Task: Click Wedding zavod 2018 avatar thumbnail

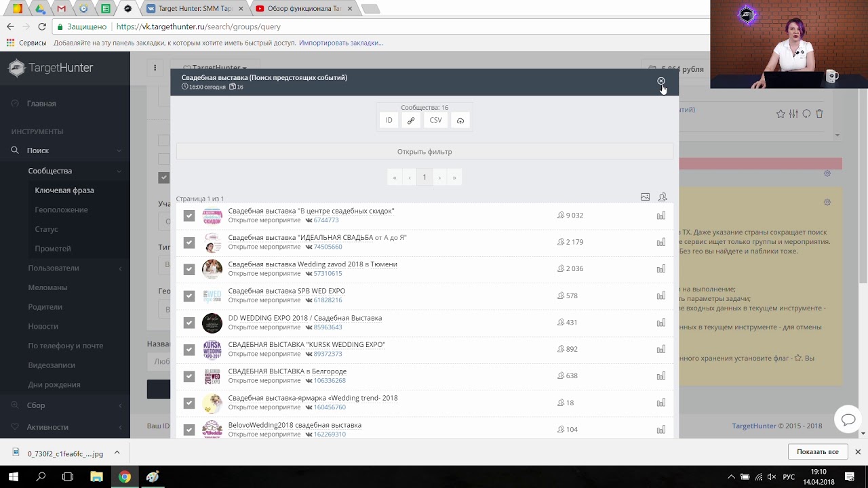Action: pos(212,269)
